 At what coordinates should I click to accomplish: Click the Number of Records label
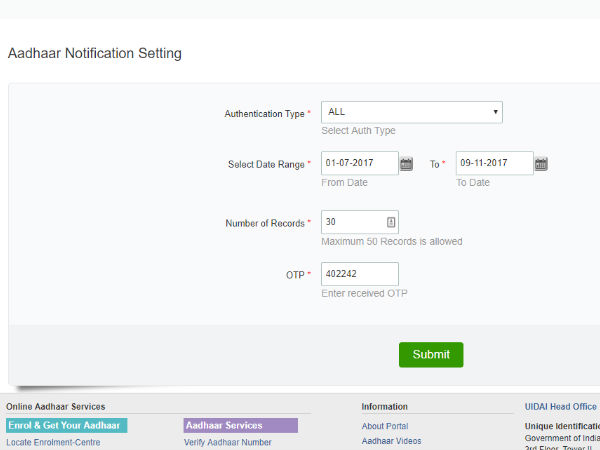pyautogui.click(x=265, y=223)
